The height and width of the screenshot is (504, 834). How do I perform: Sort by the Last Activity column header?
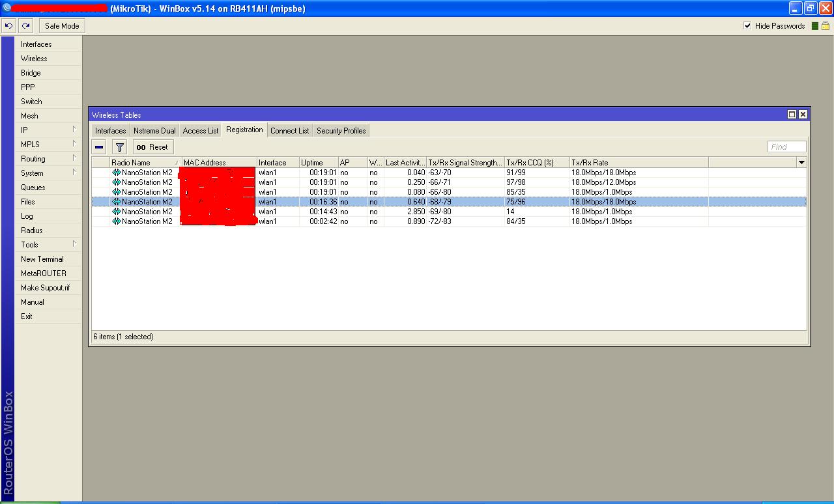coord(405,163)
